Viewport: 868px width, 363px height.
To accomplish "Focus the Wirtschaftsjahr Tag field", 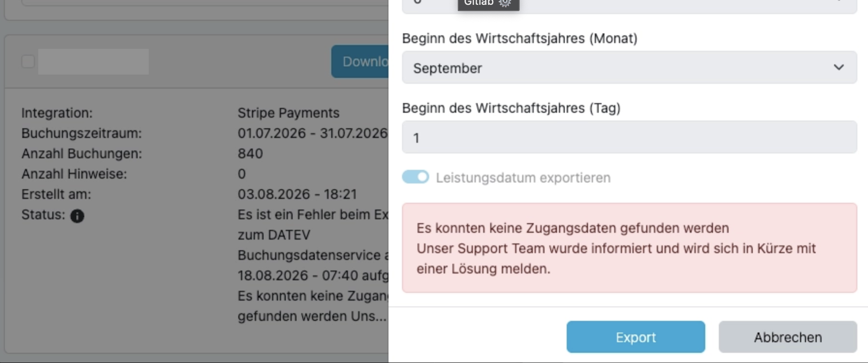I will (629, 137).
